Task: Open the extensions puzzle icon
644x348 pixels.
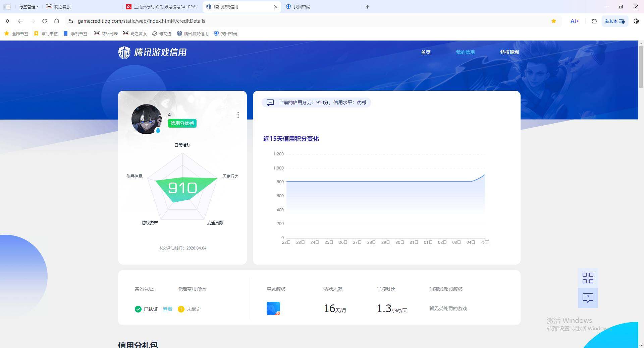Action: tap(594, 21)
